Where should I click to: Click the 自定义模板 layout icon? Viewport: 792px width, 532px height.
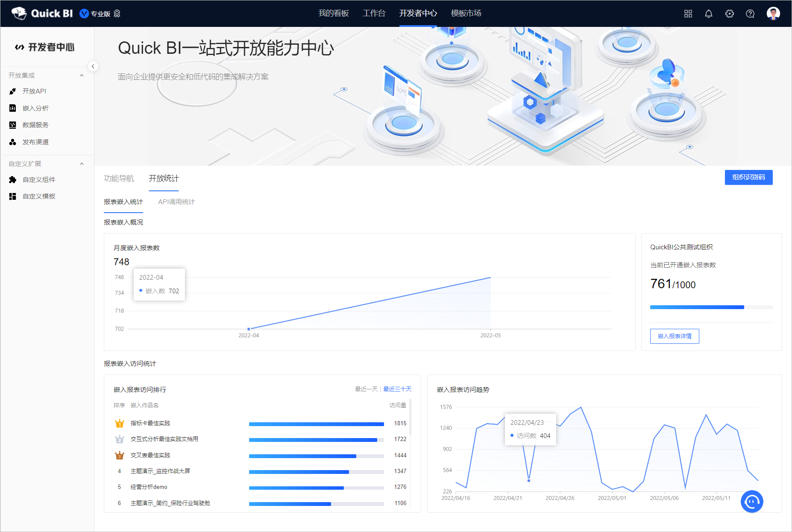point(13,196)
